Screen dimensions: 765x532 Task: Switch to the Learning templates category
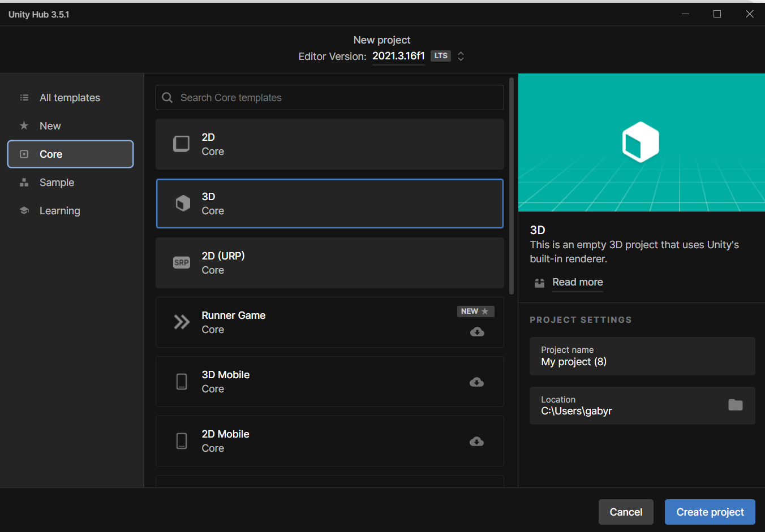(70, 211)
